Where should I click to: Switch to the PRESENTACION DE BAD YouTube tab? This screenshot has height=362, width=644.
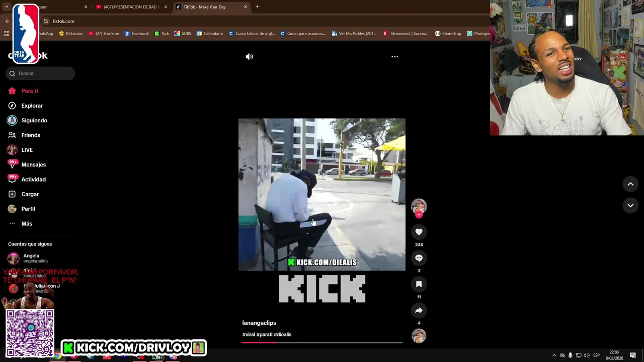point(132,7)
